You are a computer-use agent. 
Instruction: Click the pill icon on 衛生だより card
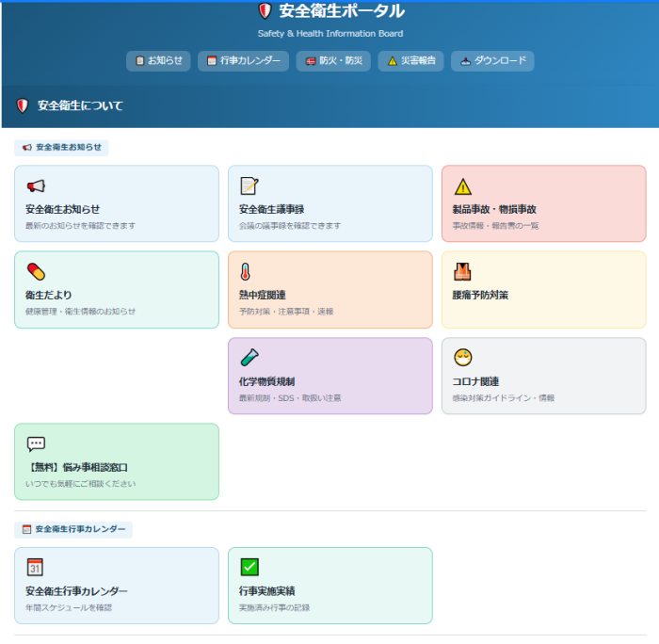click(x=36, y=271)
